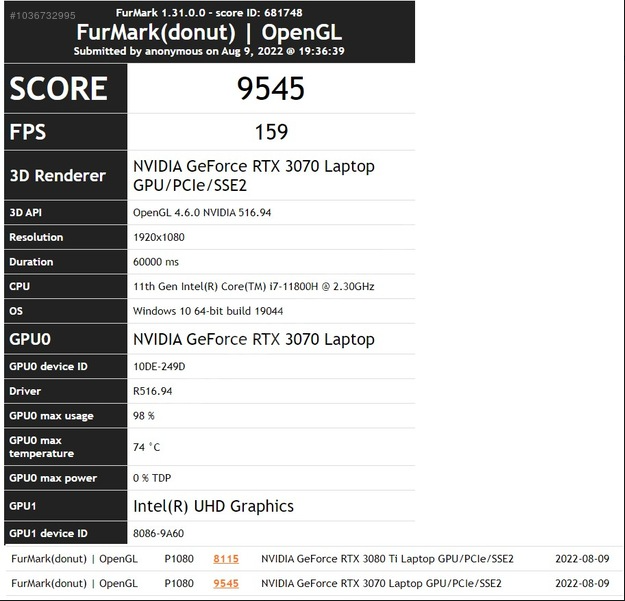Select the 1920x1080 resolution value
This screenshot has height=601, width=625.
click(159, 237)
